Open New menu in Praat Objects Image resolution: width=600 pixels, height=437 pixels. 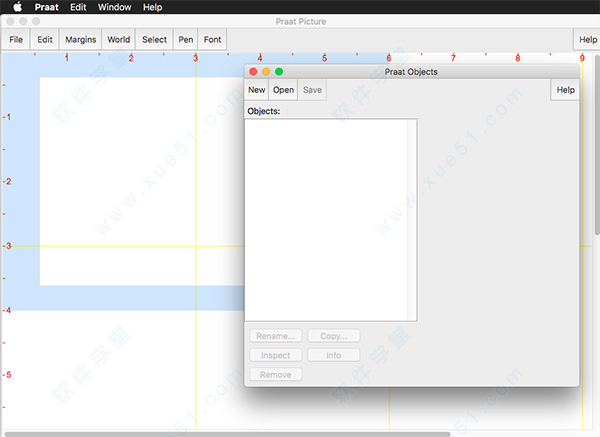[x=256, y=90]
